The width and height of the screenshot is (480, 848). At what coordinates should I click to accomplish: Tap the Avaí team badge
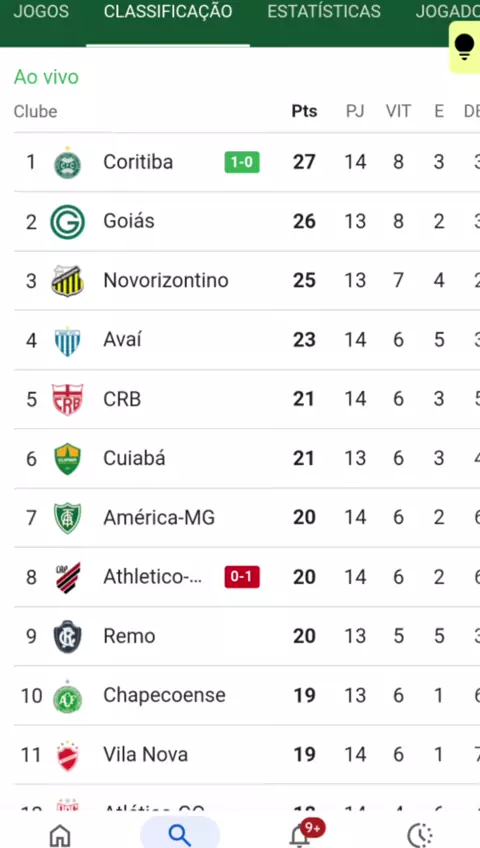[x=68, y=341]
